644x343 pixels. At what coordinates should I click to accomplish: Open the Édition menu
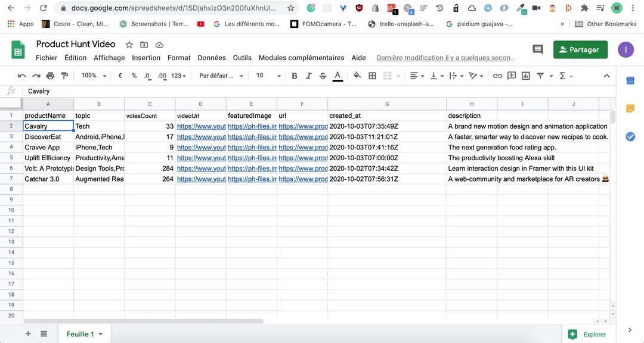click(x=75, y=58)
